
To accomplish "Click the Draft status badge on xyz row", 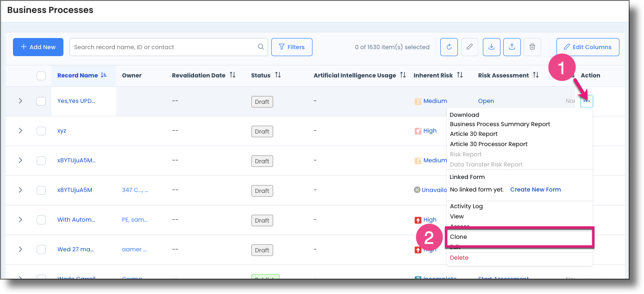I will coord(262,131).
